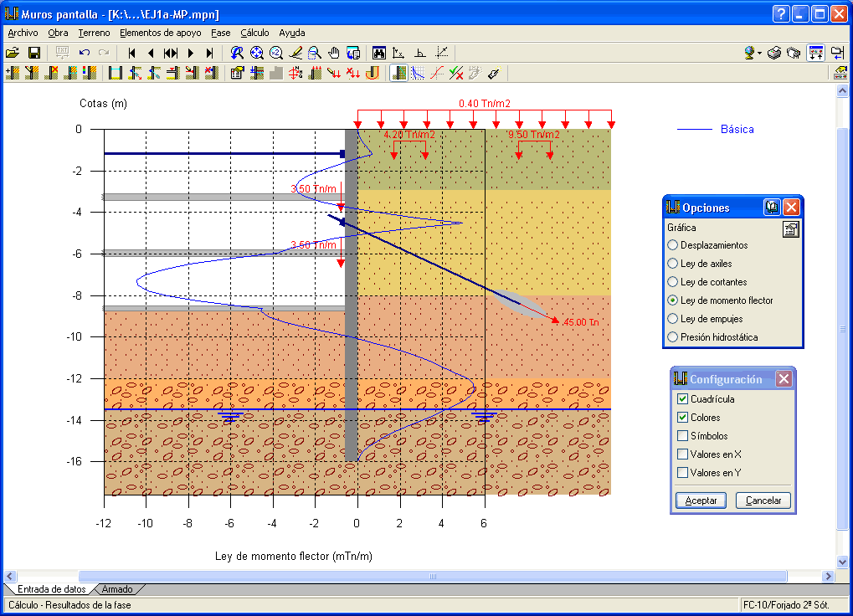Open the Elementos de apoyo menu

160,33
